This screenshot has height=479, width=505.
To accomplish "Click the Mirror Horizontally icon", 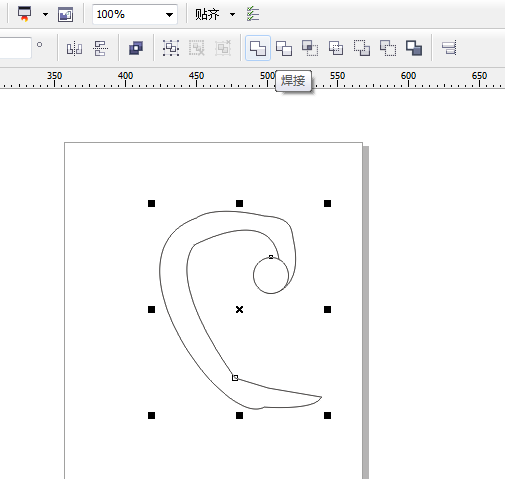I will click(74, 48).
